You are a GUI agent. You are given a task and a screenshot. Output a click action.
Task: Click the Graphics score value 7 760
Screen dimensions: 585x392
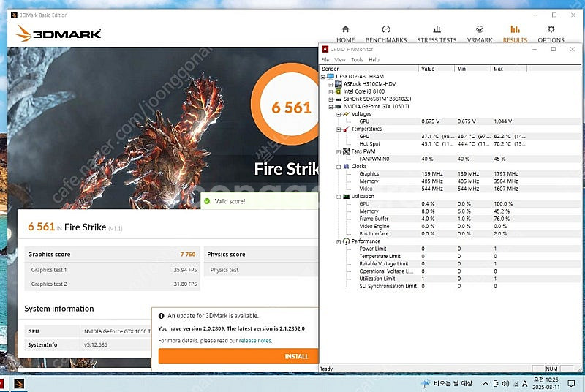coord(188,255)
